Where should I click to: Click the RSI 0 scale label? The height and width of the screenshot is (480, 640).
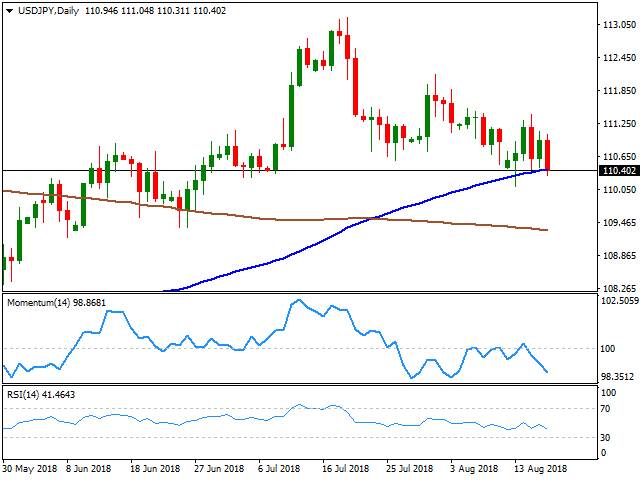[603, 453]
